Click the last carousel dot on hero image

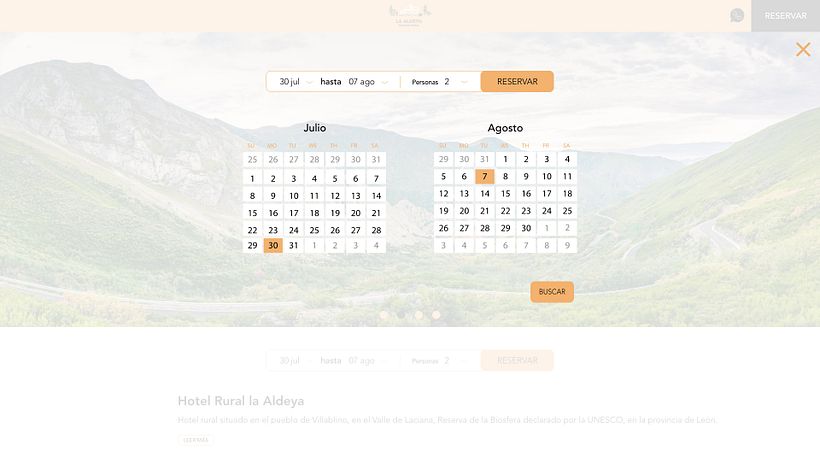pos(436,315)
